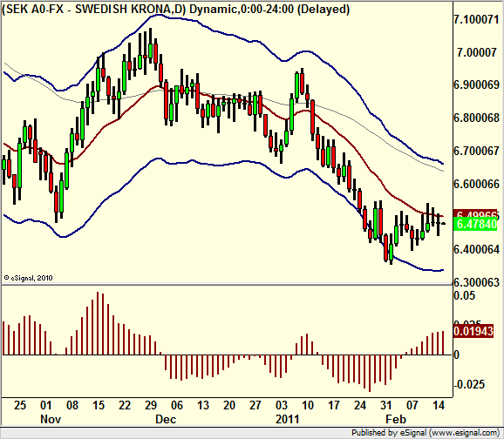Click the '20' date label
The image size is (504, 439).
[229, 406]
